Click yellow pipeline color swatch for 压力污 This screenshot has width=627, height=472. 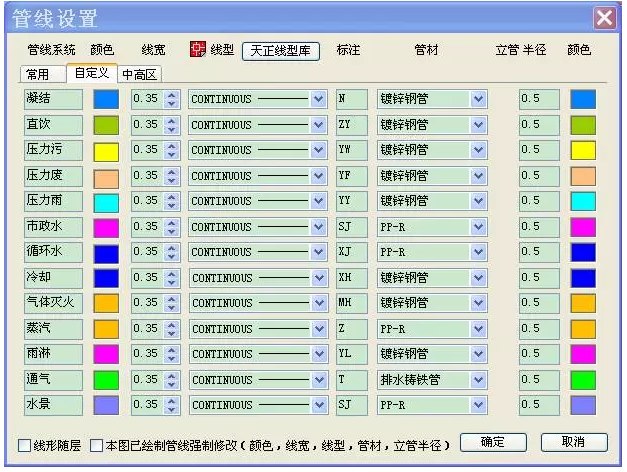tap(106, 151)
